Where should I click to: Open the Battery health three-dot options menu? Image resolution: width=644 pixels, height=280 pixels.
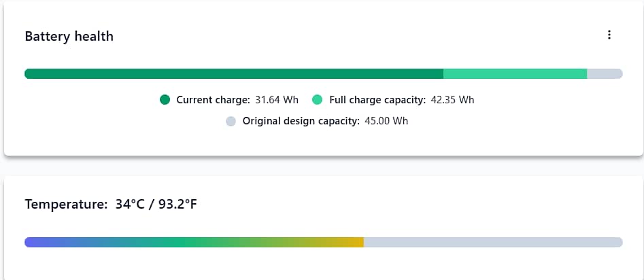click(x=609, y=35)
